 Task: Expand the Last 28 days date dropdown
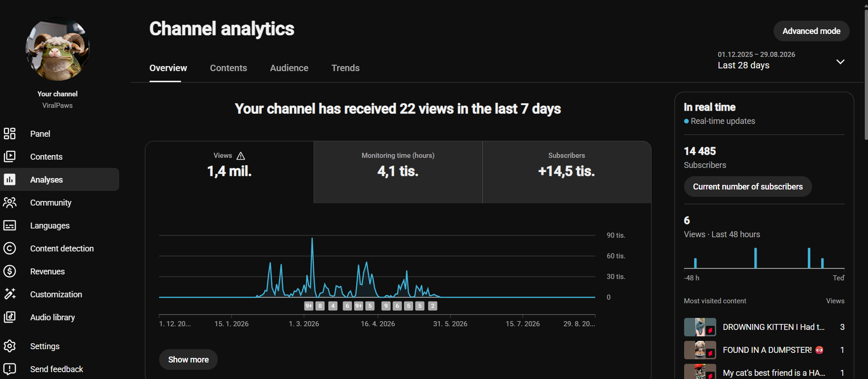tap(840, 61)
